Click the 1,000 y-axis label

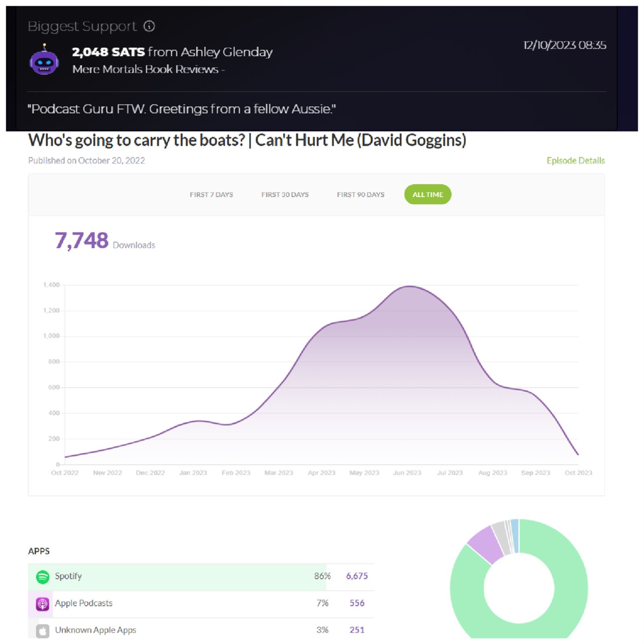click(x=52, y=336)
